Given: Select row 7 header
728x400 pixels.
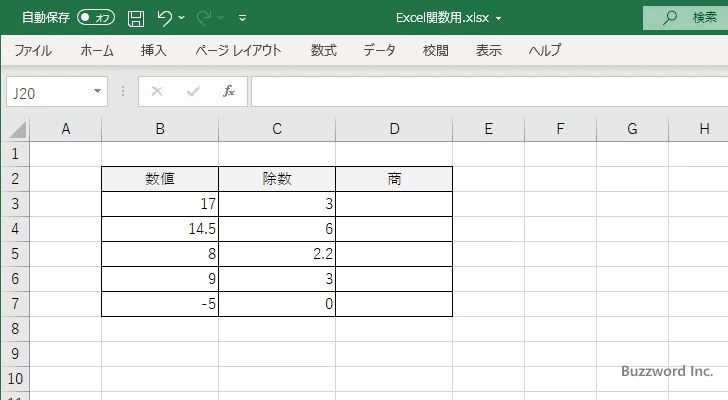Looking at the screenshot, I should point(15,304).
